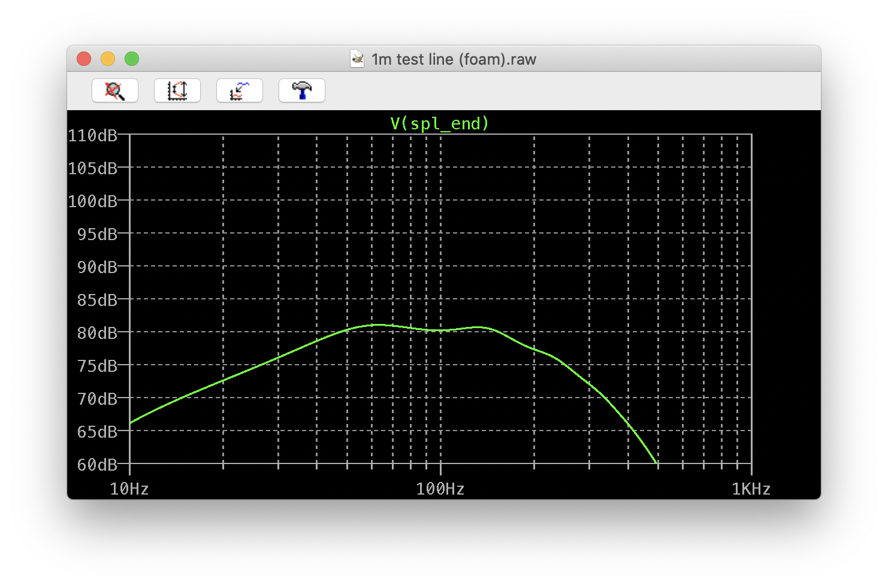Click the 110dB vertical axis label
Screen dimensions: 888x588
coord(93,135)
